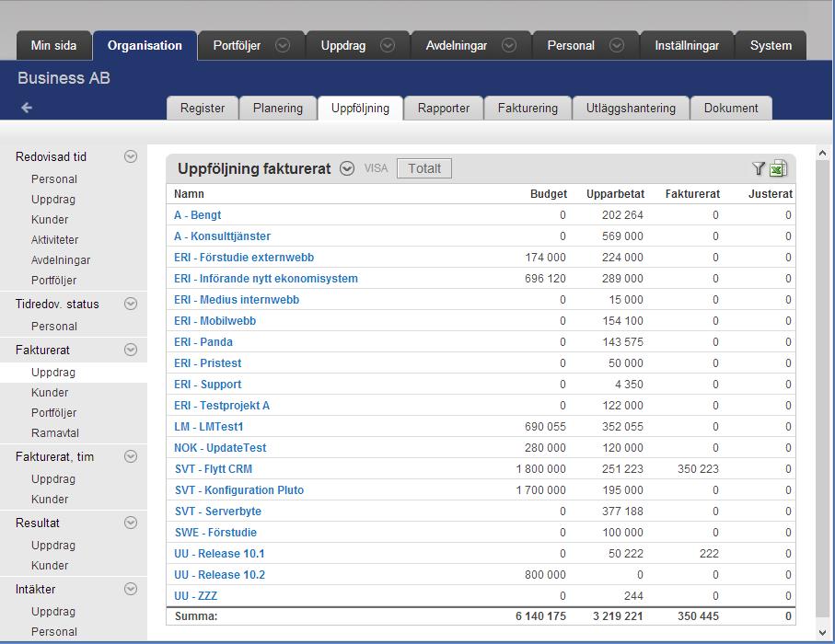The image size is (835, 644).
Task: Click the scrollbar down arrow
Action: pyautogui.click(x=823, y=632)
